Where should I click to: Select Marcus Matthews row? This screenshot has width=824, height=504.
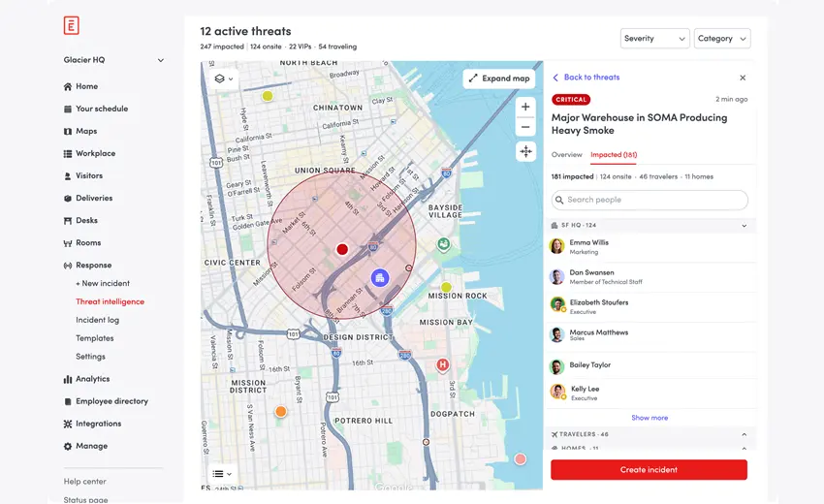(651, 335)
